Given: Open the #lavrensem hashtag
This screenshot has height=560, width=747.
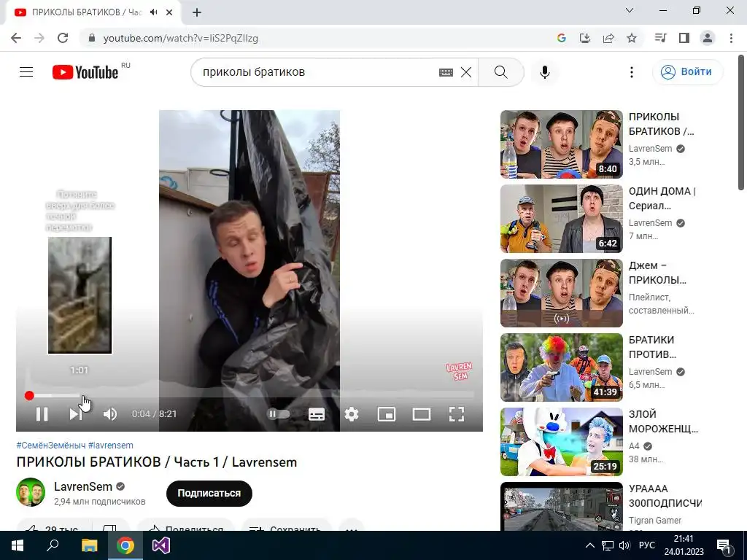Looking at the screenshot, I should pos(111,446).
